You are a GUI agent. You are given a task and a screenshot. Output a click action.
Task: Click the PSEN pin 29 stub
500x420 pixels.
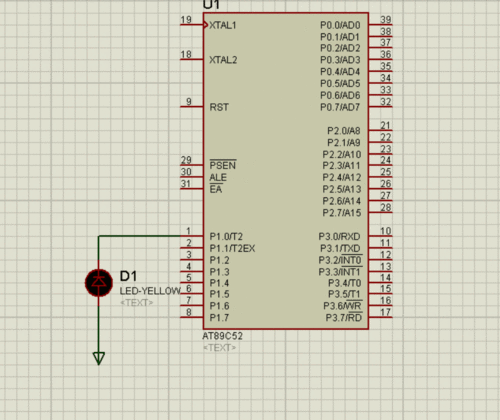(x=192, y=165)
